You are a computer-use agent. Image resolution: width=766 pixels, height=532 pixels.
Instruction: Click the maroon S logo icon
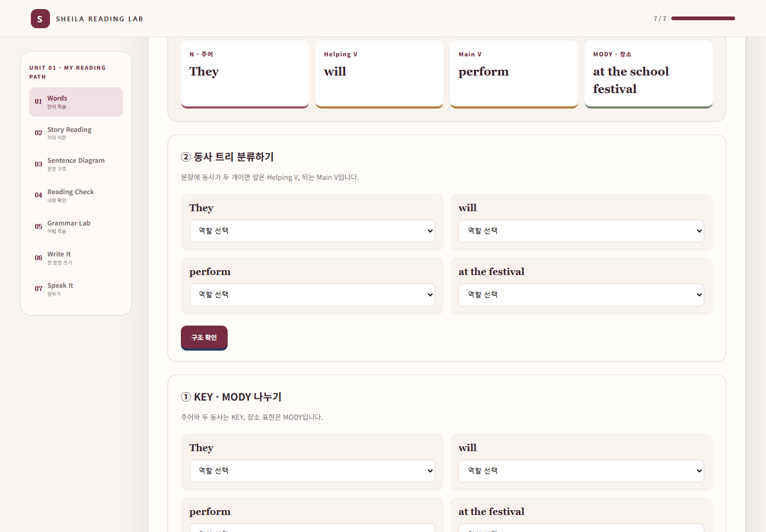point(40,19)
